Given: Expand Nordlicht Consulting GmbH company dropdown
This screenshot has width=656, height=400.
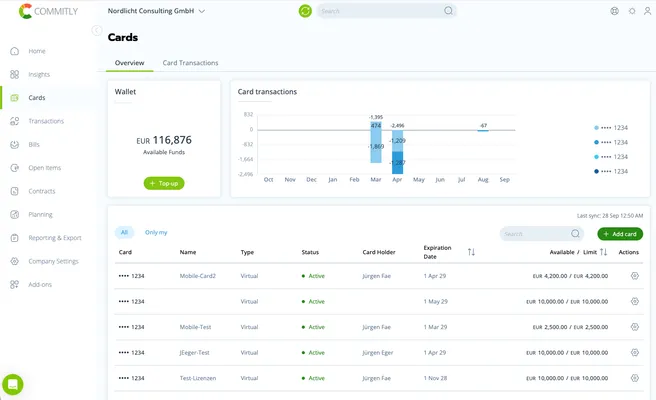Looking at the screenshot, I should (x=156, y=11).
